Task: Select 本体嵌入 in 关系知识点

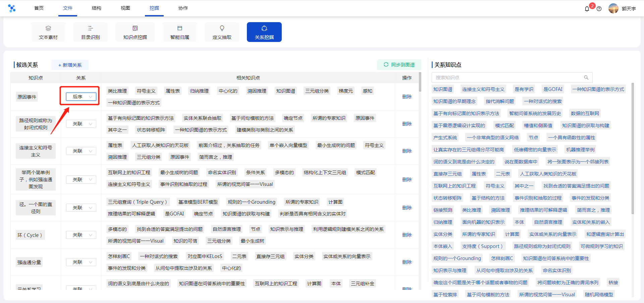Action: tap(443, 246)
